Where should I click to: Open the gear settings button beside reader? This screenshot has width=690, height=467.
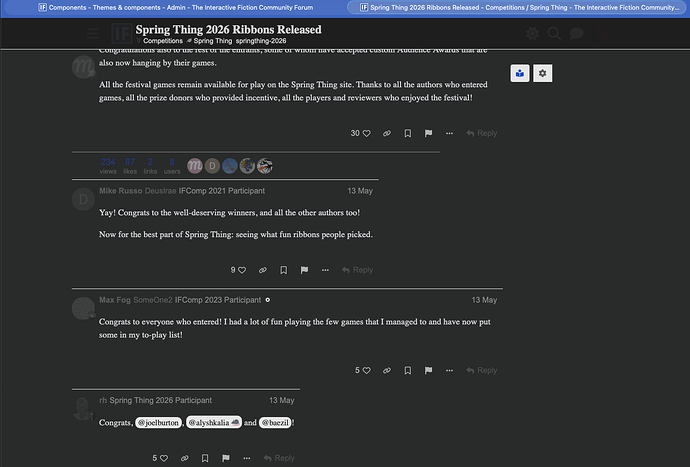coord(543,74)
